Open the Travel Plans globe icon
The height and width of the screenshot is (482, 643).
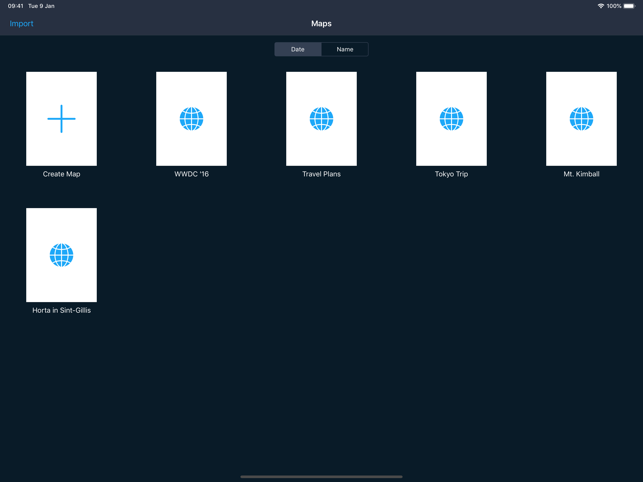coord(321,119)
